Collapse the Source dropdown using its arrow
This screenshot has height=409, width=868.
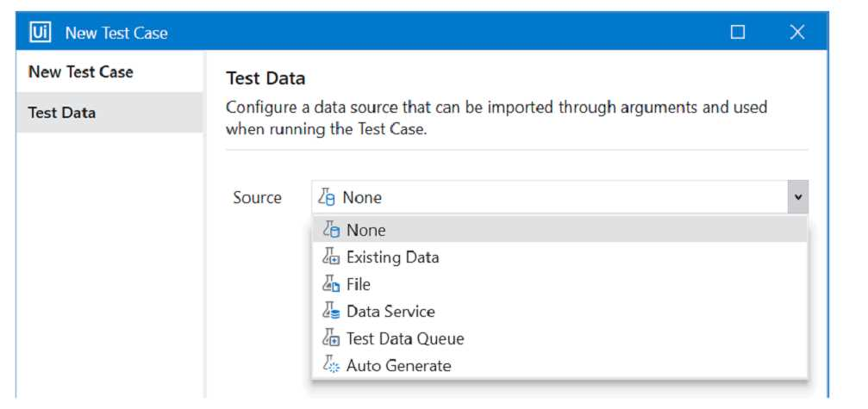797,198
